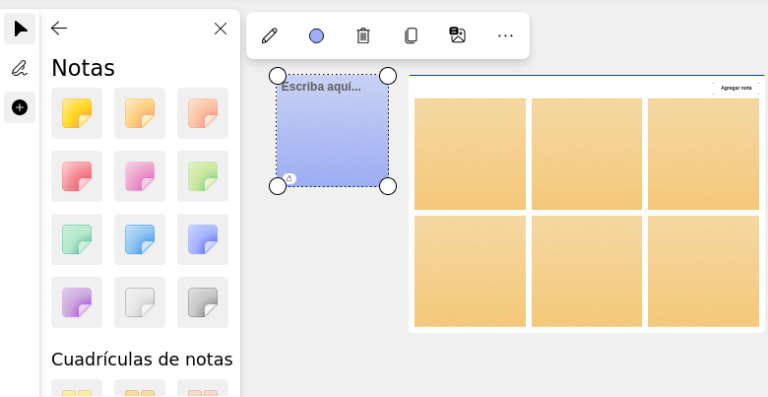768x397 pixels.
Task: Open the note color circle picker
Action: pyautogui.click(x=316, y=36)
